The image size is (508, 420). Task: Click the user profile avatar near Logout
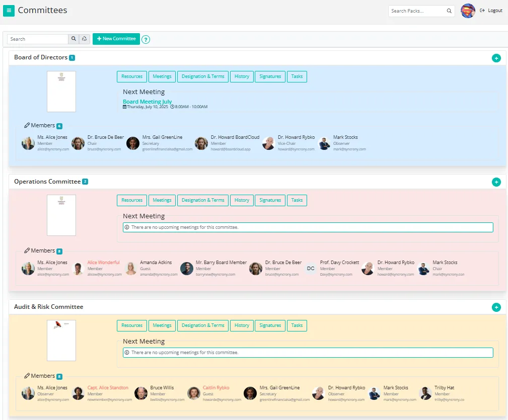pos(468,11)
